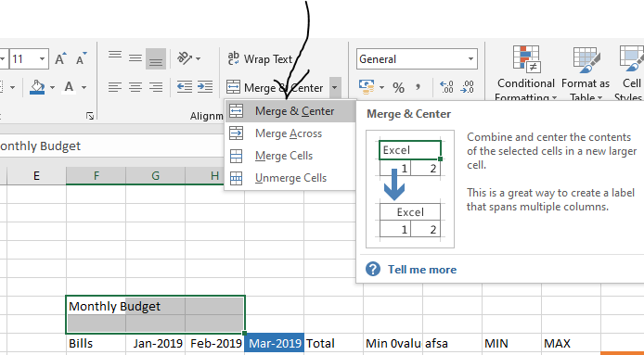Click the Fill Color bucket icon

pos(37,87)
